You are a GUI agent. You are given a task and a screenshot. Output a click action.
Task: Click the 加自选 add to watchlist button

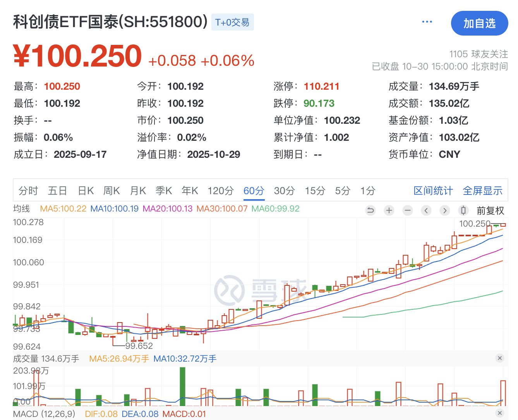point(479,24)
